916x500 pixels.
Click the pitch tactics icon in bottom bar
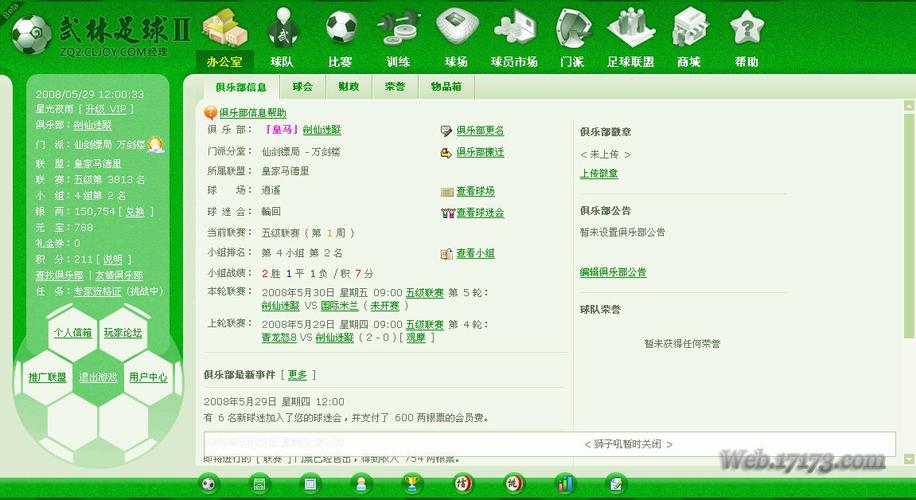259,484
